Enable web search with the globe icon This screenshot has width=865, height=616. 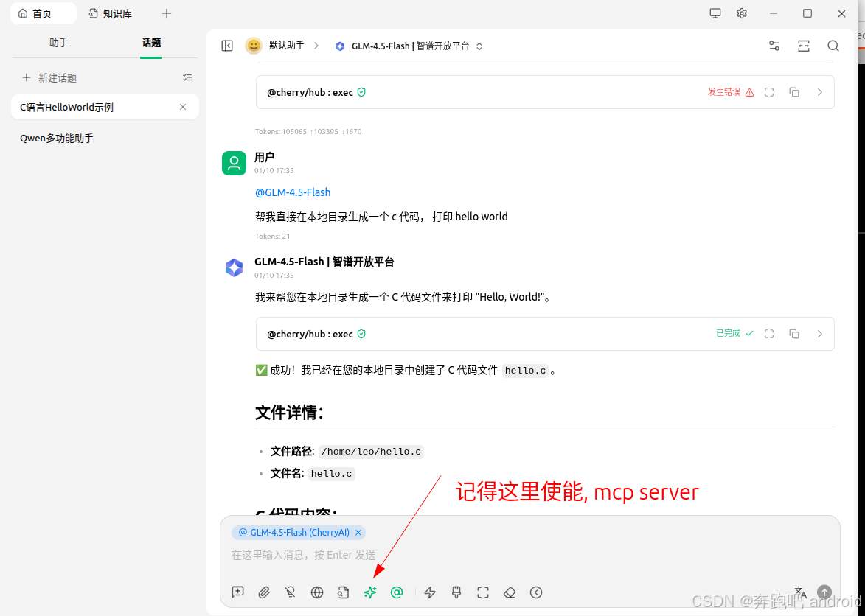(316, 592)
